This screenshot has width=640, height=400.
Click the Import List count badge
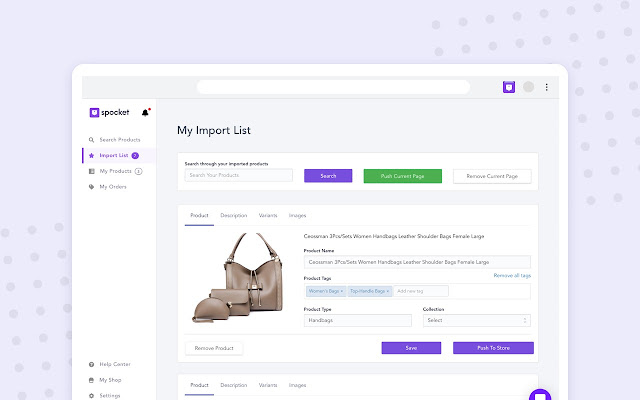pos(135,156)
